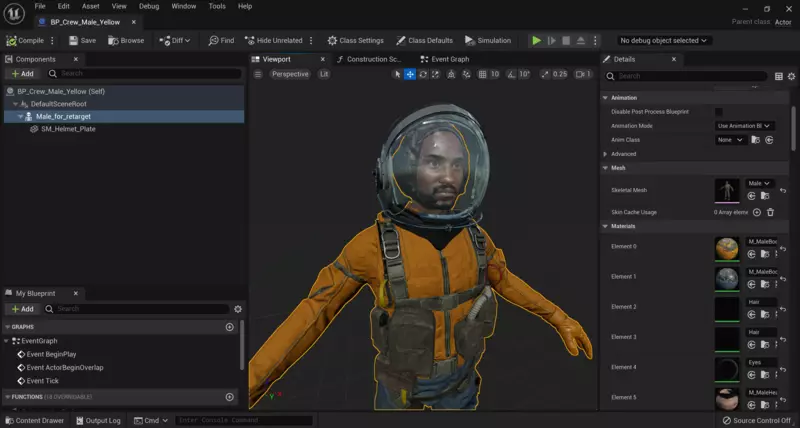Open the Animation Mode dropdown

pyautogui.click(x=745, y=126)
